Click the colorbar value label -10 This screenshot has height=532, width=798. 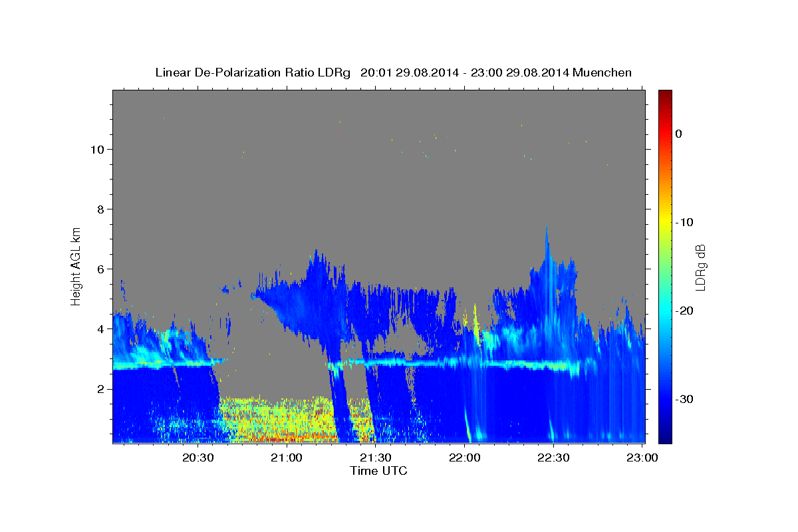pyautogui.click(x=684, y=222)
